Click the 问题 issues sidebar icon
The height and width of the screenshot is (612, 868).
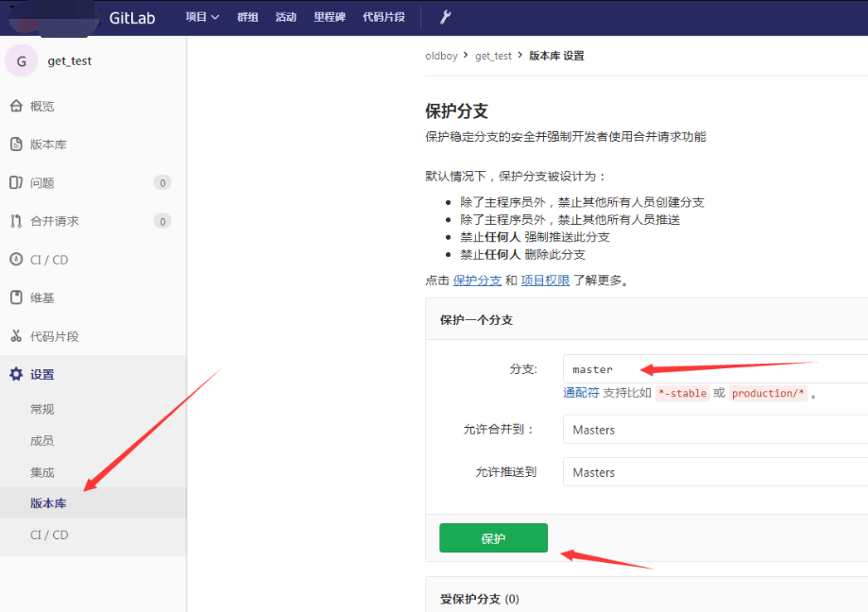point(16,182)
